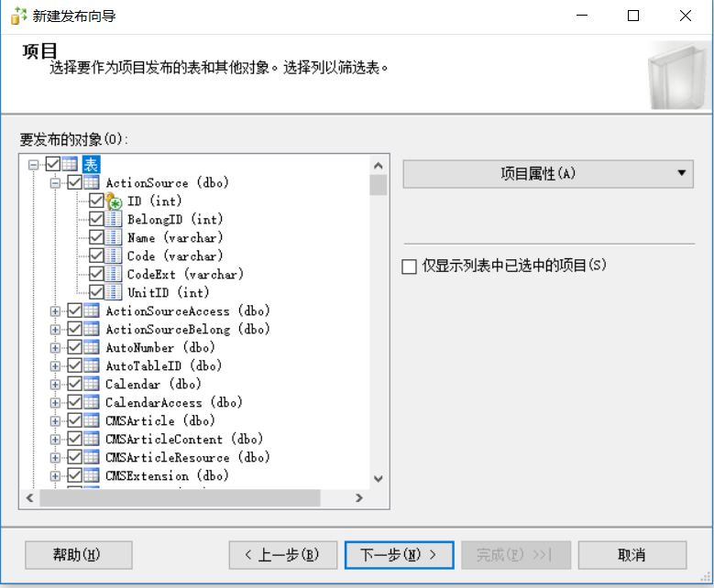Click the table icon next to Calendar (dbo)

point(92,385)
